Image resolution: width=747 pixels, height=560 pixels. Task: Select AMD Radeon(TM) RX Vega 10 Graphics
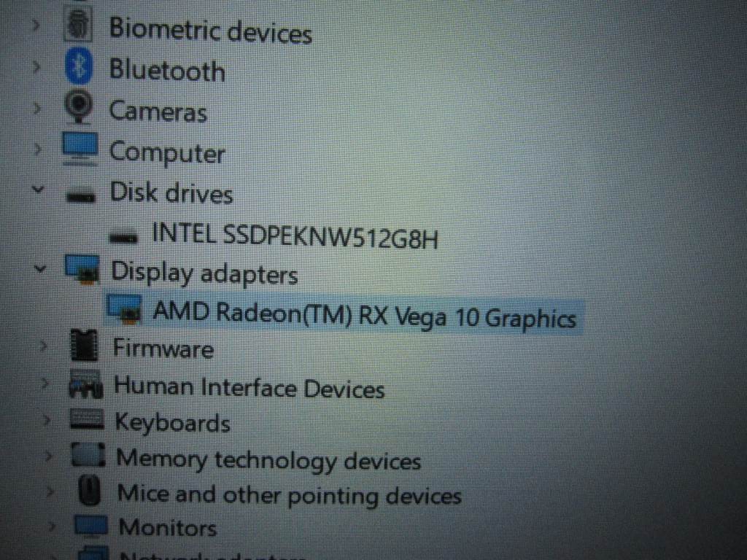pos(365,314)
